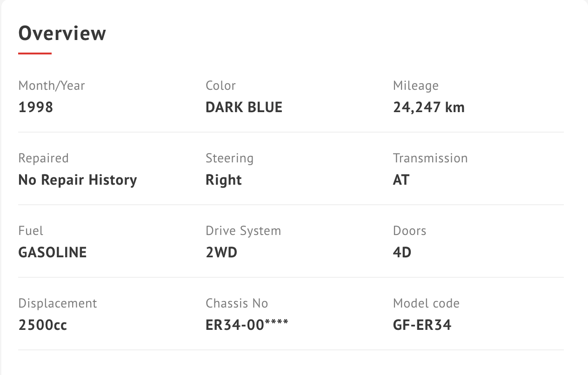The height and width of the screenshot is (375, 588).
Task: Click the Transmission label
Action: [430, 158]
